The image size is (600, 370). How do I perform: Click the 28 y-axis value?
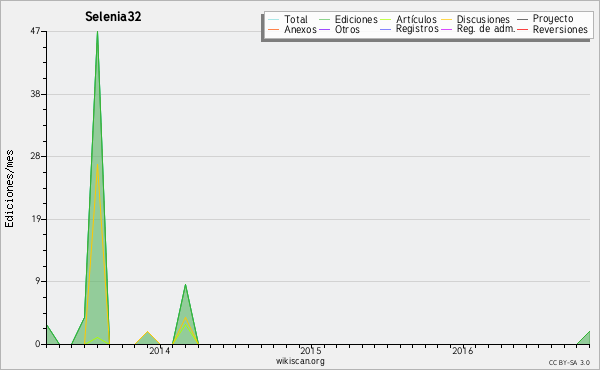click(35, 156)
